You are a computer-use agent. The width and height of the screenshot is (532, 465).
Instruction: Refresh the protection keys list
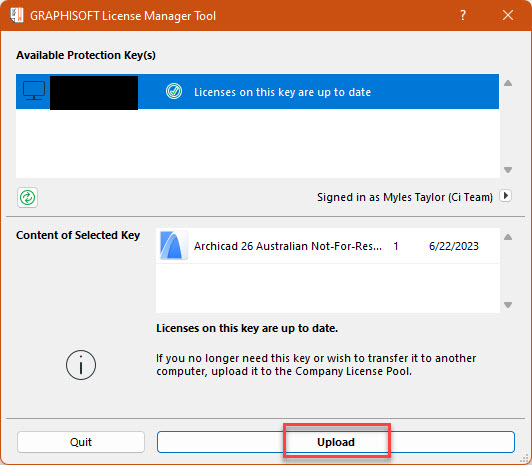(x=27, y=197)
